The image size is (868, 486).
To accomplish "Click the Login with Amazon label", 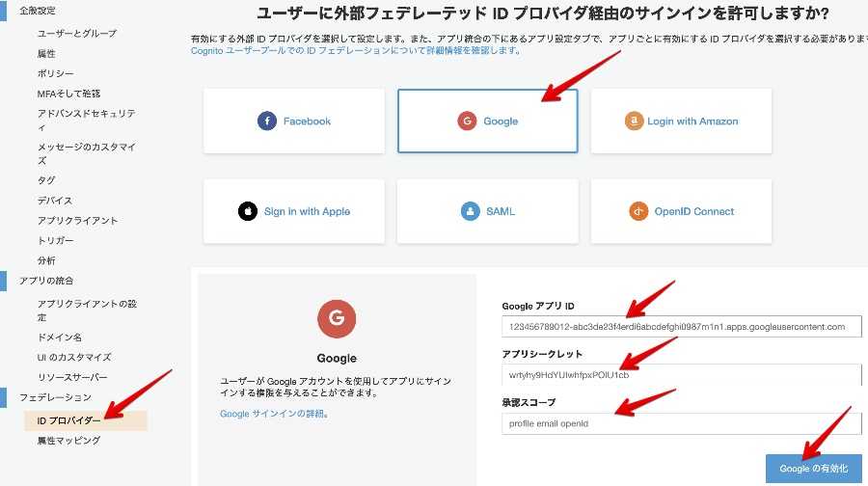I will coord(692,121).
